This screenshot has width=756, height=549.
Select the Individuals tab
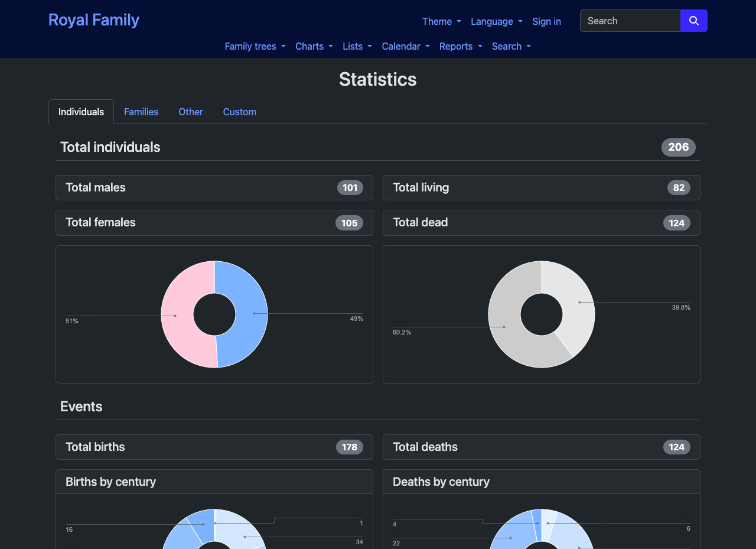[82, 112]
